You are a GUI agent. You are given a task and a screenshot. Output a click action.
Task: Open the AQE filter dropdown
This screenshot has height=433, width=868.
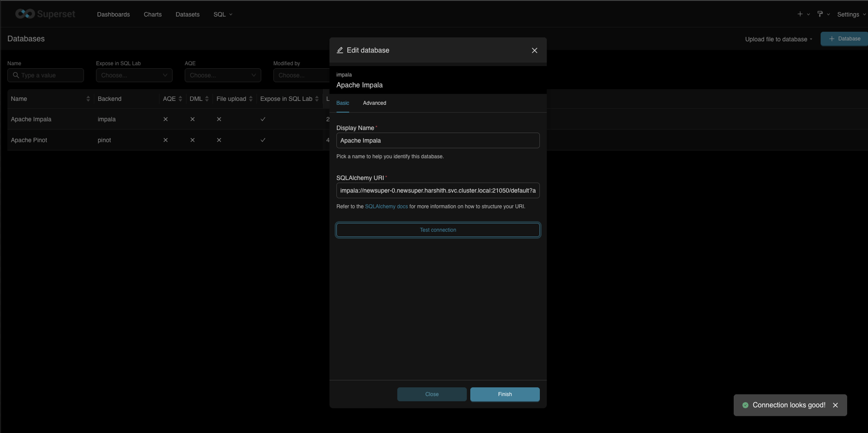(x=223, y=75)
